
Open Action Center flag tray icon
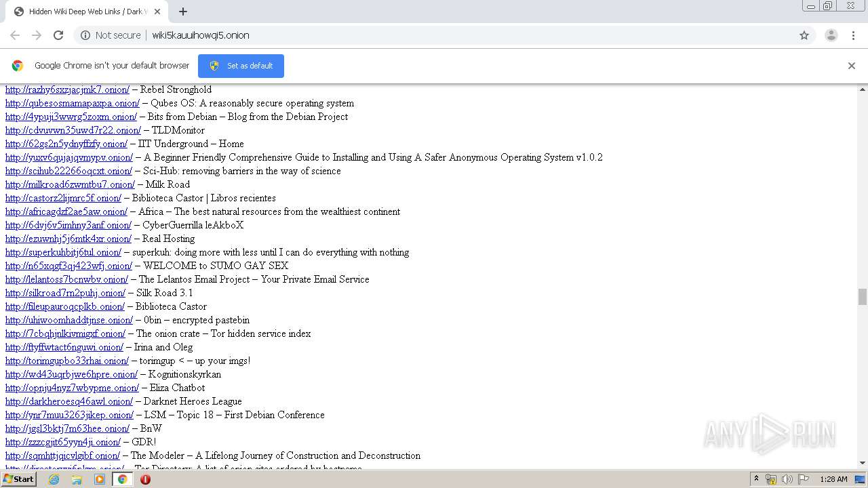[x=804, y=479]
